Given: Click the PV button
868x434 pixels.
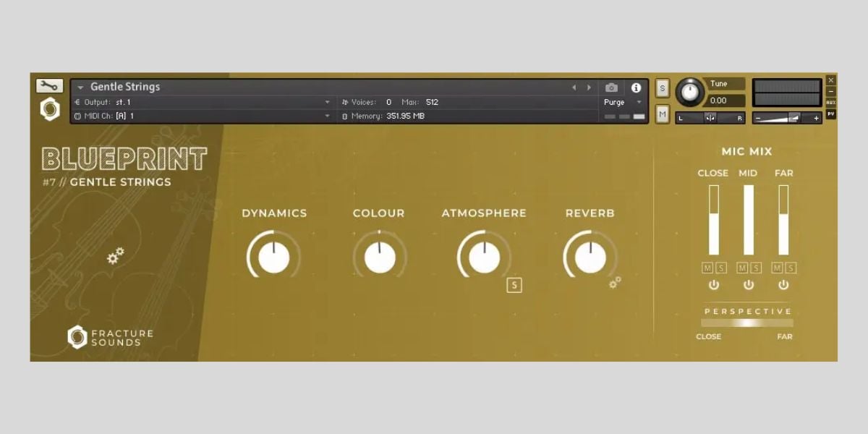Looking at the screenshot, I should coord(831,114).
